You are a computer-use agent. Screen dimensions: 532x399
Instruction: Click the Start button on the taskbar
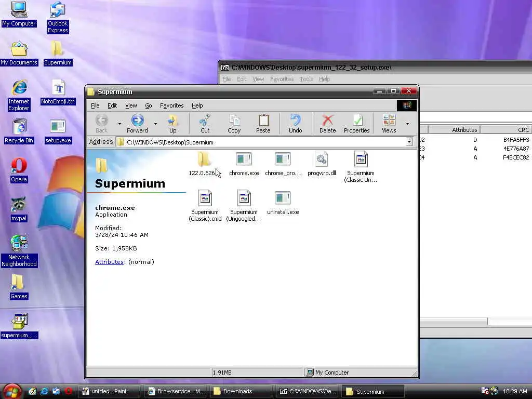pyautogui.click(x=12, y=391)
